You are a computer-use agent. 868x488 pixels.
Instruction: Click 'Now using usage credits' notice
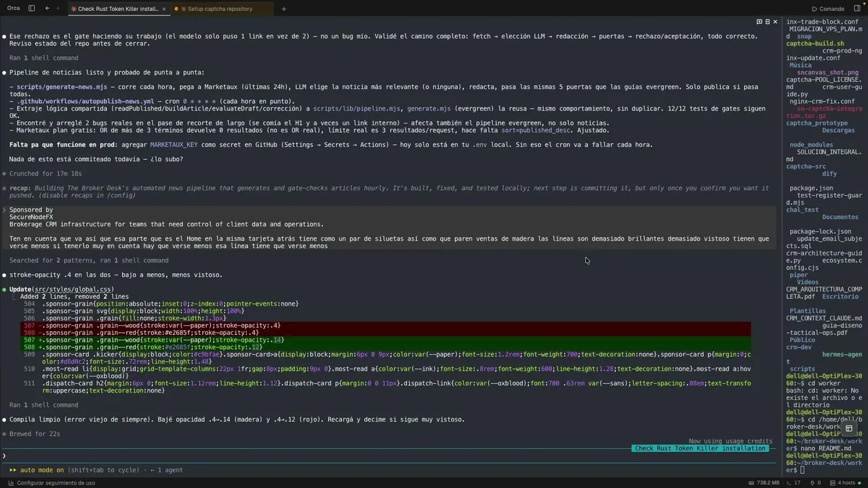(x=730, y=441)
